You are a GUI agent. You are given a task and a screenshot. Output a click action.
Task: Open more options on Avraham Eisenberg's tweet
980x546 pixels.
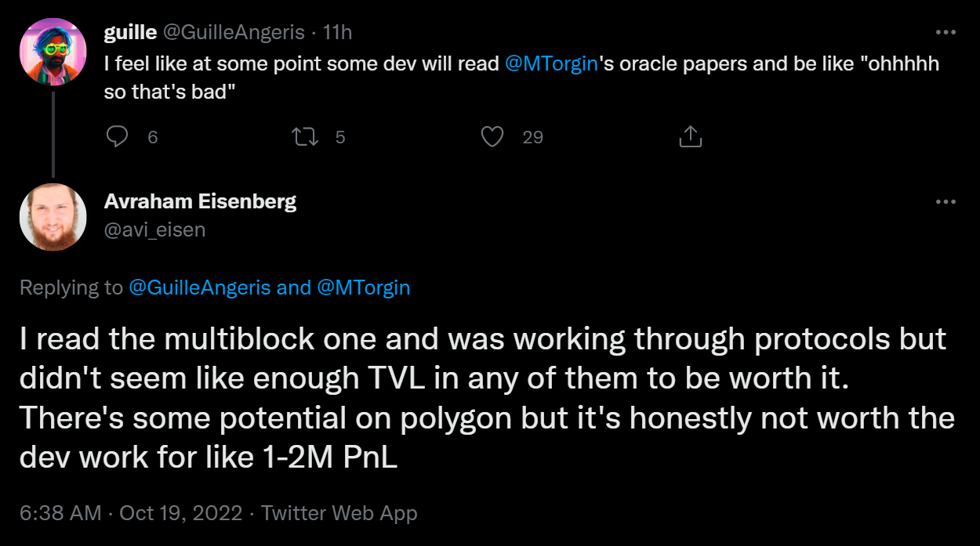pyautogui.click(x=946, y=201)
